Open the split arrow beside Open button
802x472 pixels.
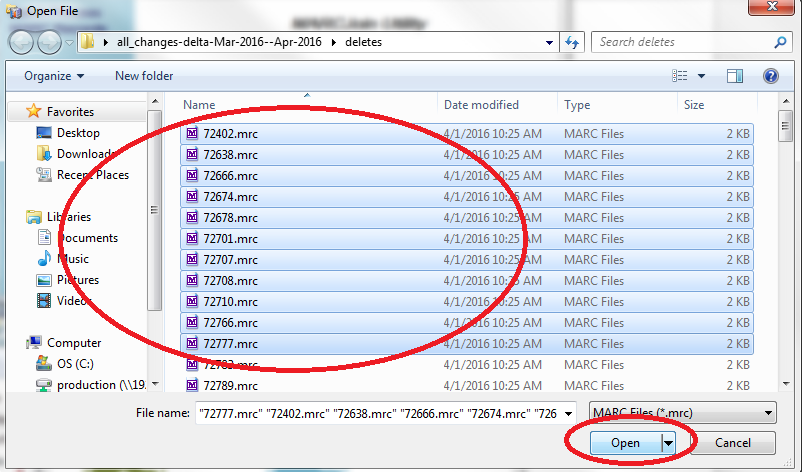point(668,443)
